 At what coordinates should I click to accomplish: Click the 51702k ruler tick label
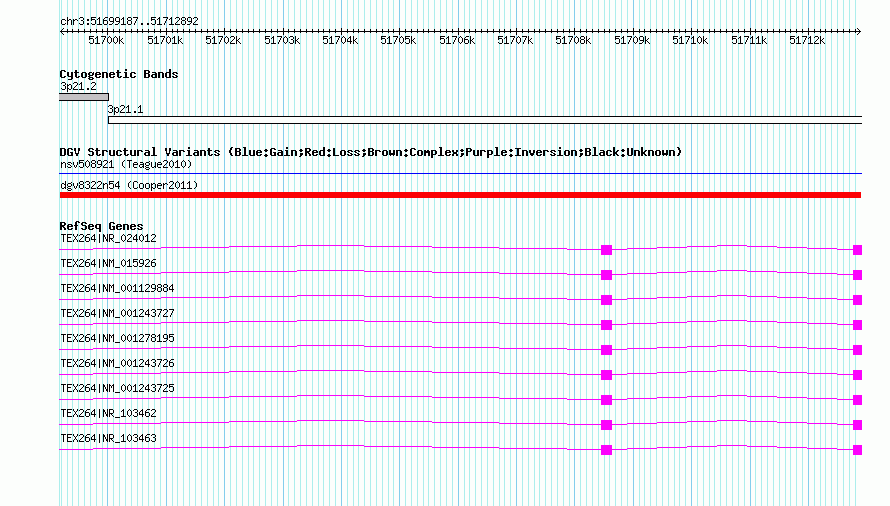tap(223, 40)
